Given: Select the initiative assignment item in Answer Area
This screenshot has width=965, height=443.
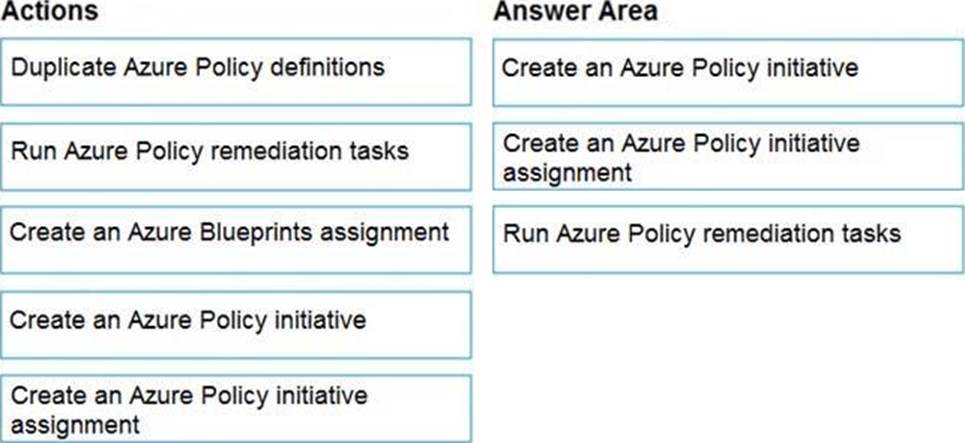Looking at the screenshot, I should (728, 156).
